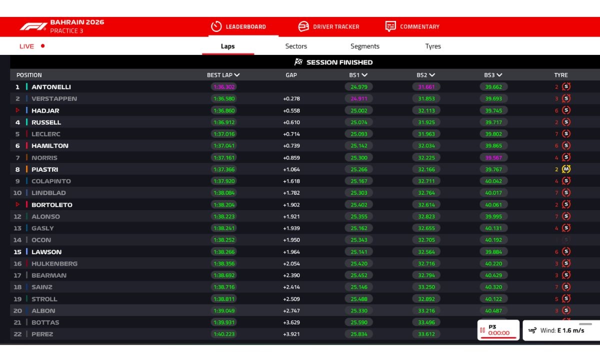The height and width of the screenshot is (364, 600).
Task: Click Leclerc's soft tyre icon
Action: pos(566,134)
